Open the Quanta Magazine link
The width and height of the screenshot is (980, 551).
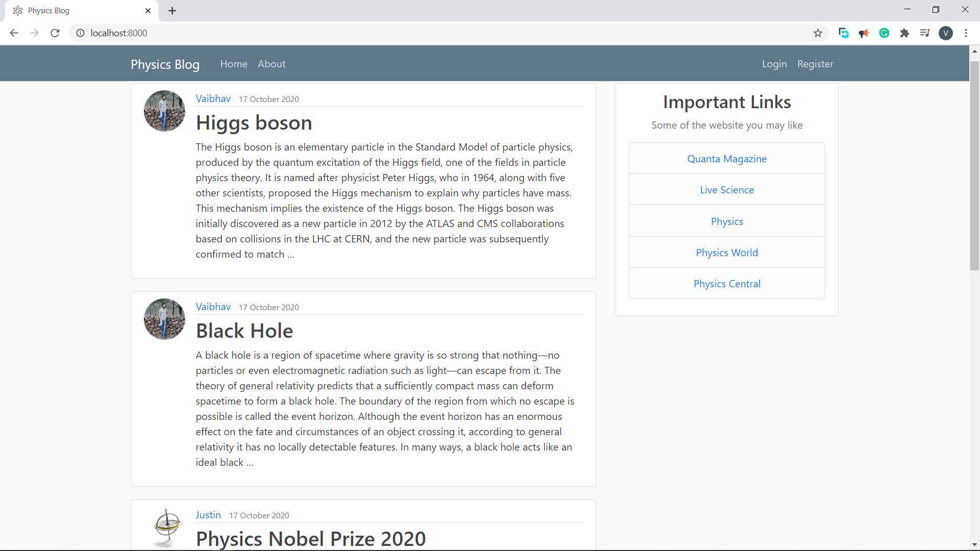click(727, 159)
